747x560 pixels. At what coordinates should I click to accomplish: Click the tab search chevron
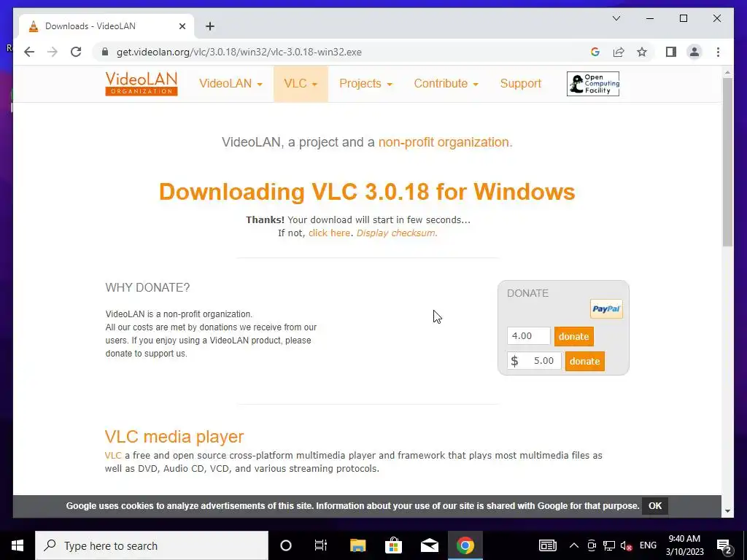tap(616, 18)
